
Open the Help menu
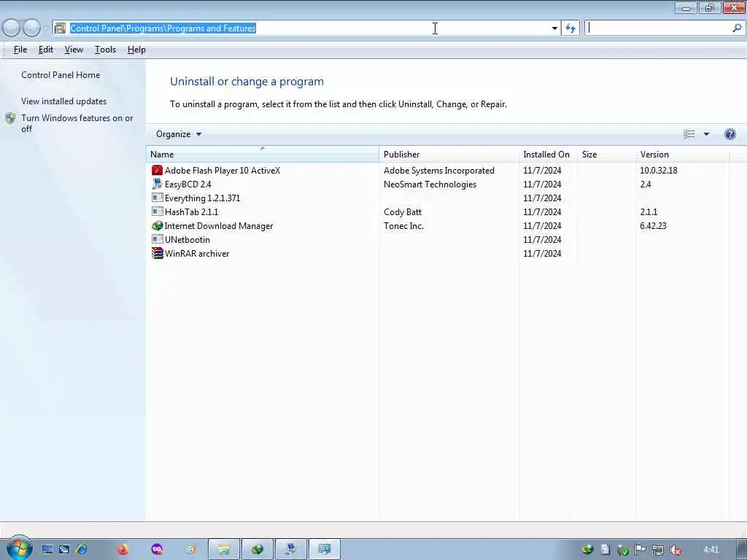(136, 50)
